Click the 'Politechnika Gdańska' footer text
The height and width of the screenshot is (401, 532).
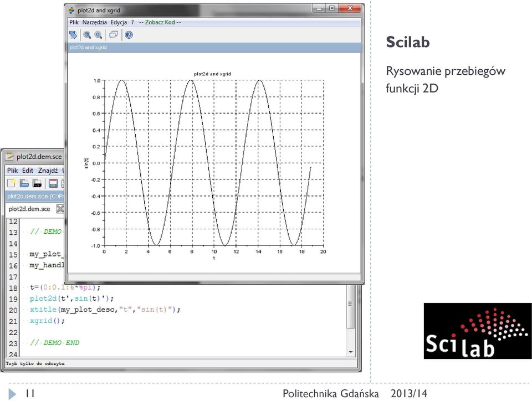(x=330, y=394)
